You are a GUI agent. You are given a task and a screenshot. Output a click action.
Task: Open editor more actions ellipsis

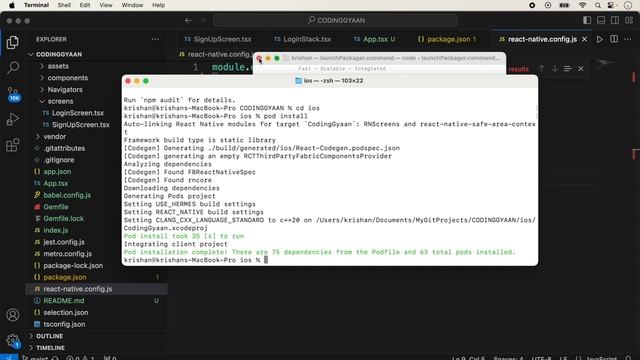coord(628,39)
